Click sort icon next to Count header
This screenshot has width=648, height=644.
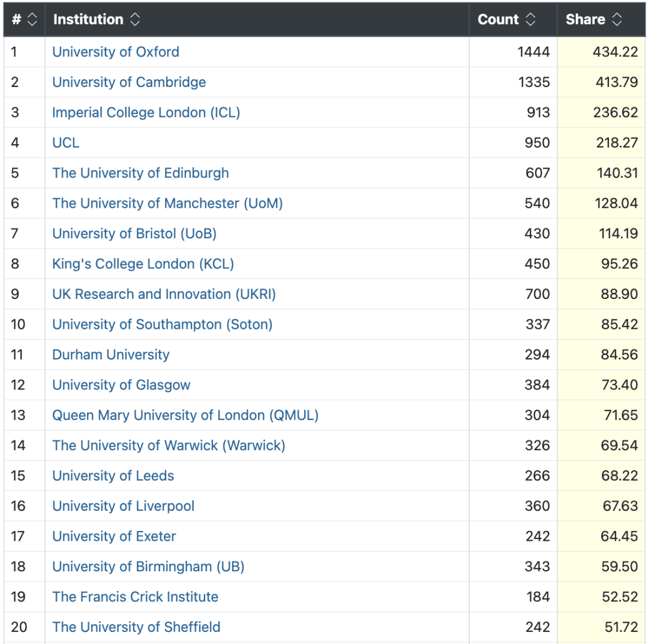[x=530, y=20]
